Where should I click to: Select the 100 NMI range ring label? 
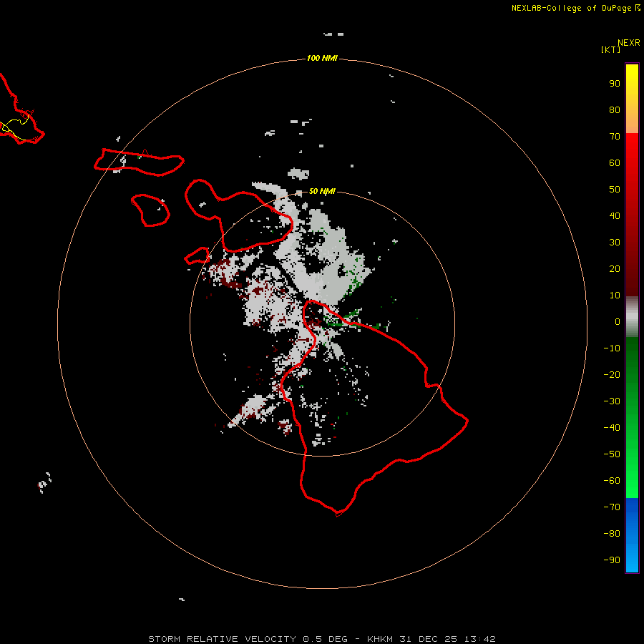pos(322,59)
